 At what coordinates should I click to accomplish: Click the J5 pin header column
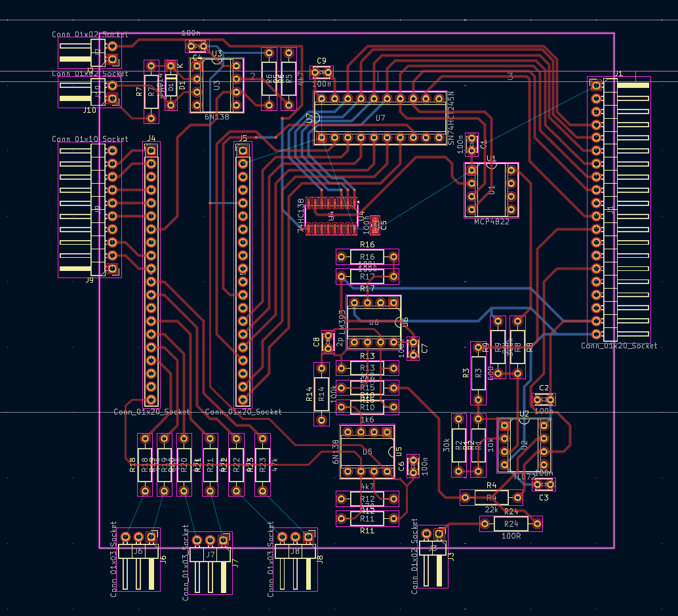click(x=243, y=275)
